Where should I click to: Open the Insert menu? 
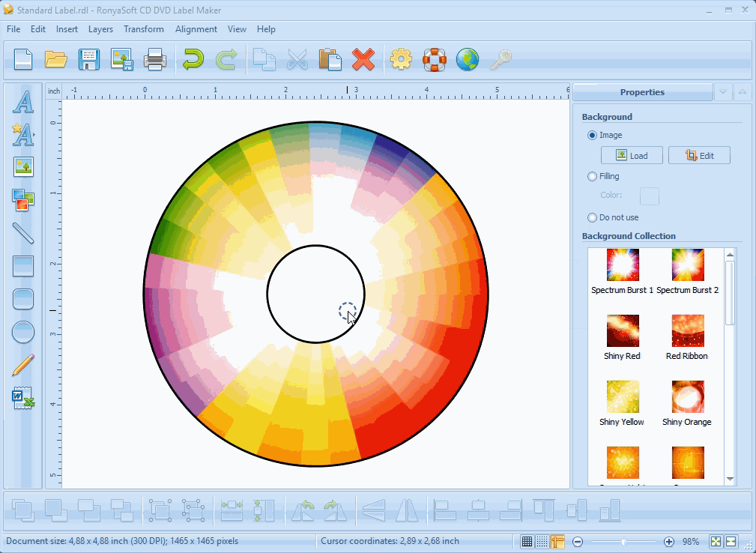(x=67, y=29)
